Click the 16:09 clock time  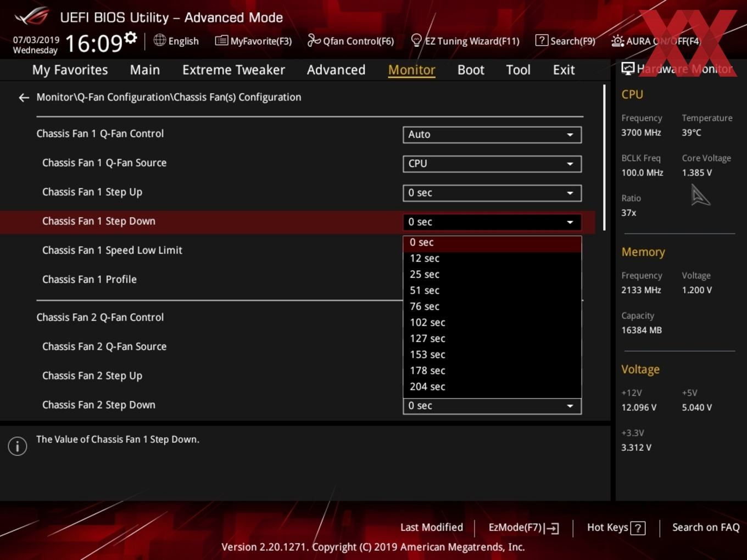coord(93,43)
